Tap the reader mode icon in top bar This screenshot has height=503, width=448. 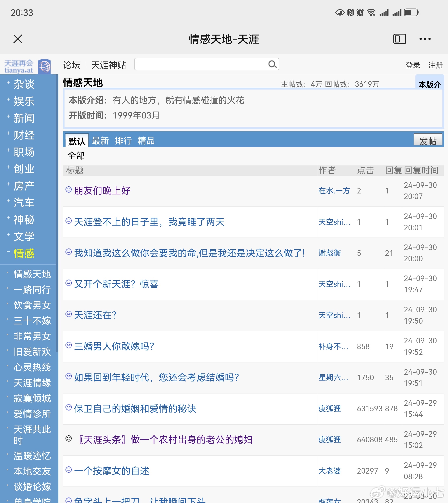(399, 39)
